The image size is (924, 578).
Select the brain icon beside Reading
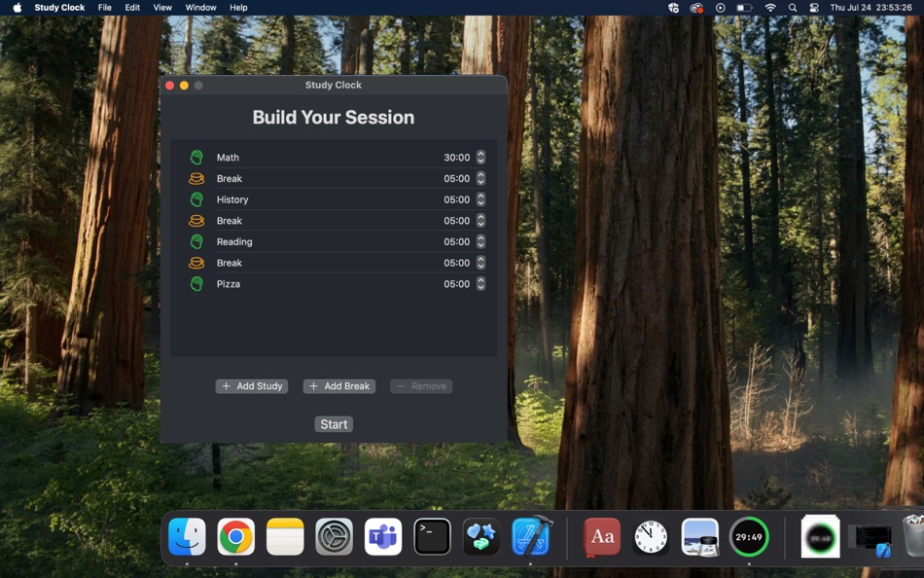click(x=196, y=241)
